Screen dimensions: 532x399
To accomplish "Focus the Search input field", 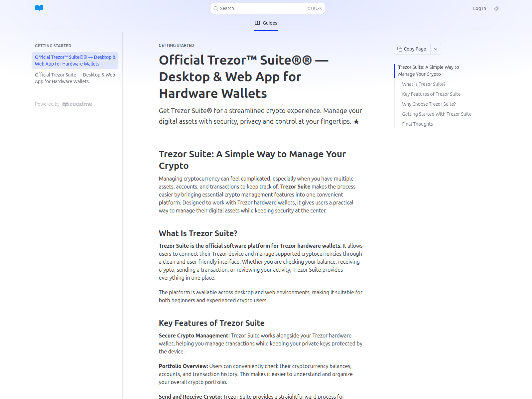I will pyautogui.click(x=268, y=8).
